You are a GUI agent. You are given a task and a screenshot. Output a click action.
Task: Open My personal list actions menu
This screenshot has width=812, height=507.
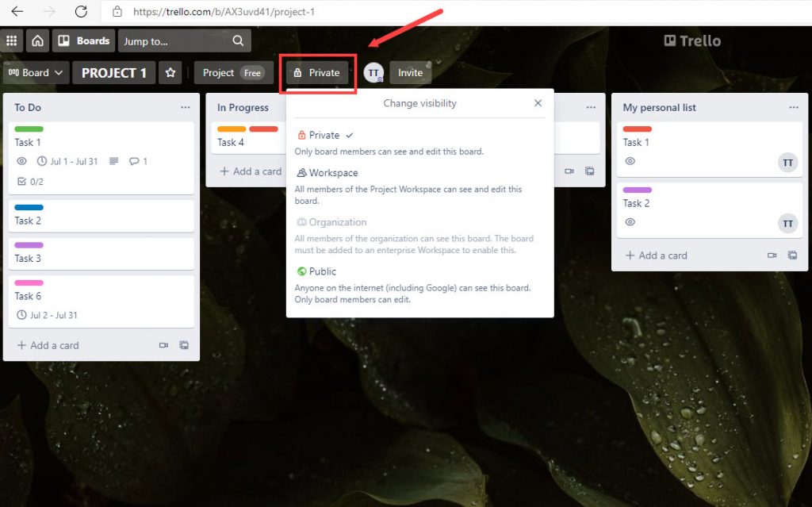click(794, 107)
